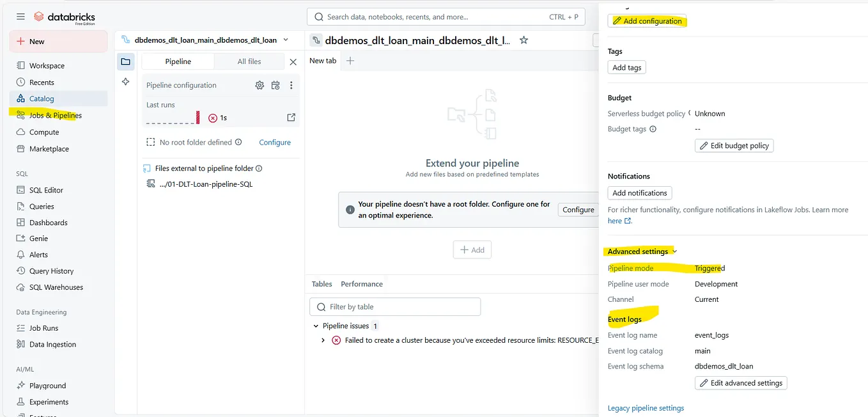Click the Data Ingestion icon in the sidebar

20,344
